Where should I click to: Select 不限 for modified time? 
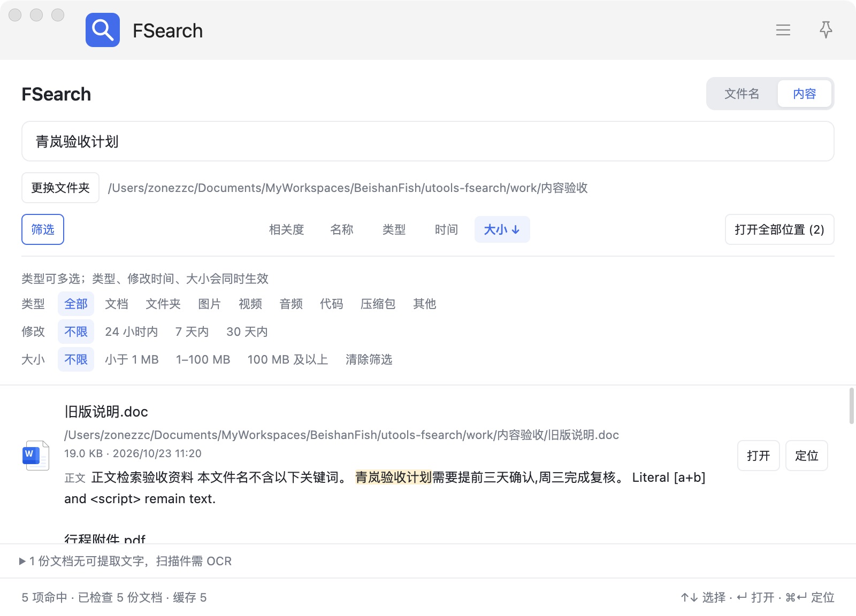pos(76,332)
